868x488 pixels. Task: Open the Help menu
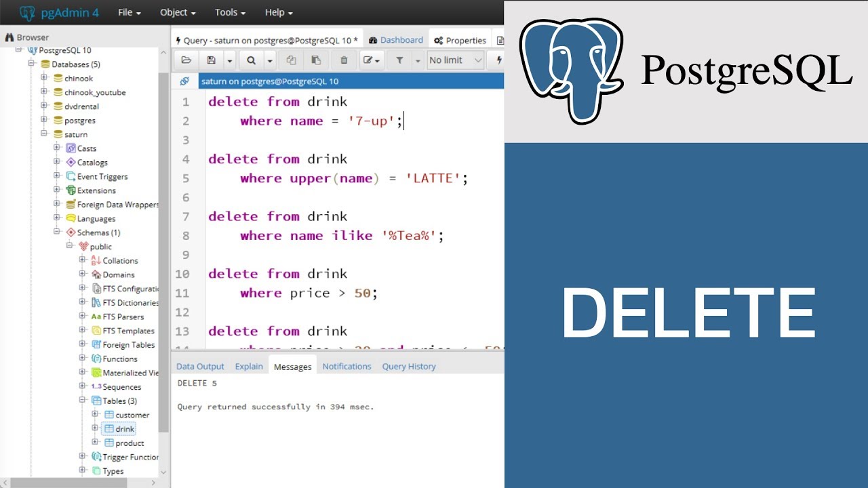pyautogui.click(x=279, y=12)
